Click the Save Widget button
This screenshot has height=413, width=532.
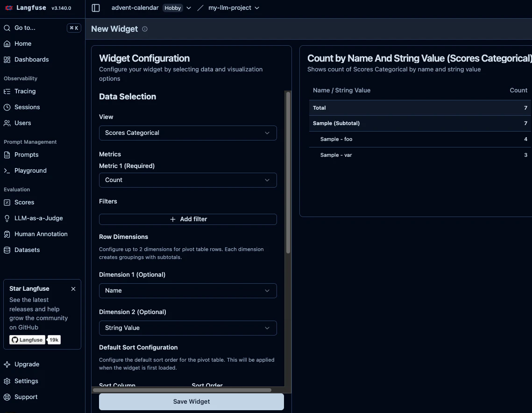(192, 401)
